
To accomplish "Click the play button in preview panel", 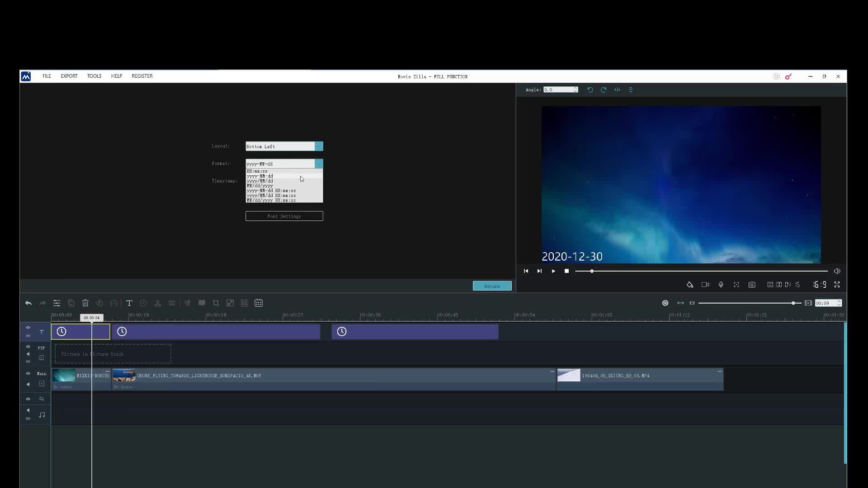I will tap(552, 271).
